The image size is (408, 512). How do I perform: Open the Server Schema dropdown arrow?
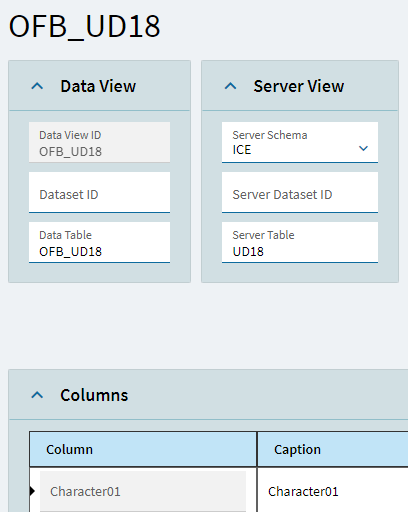point(363,148)
